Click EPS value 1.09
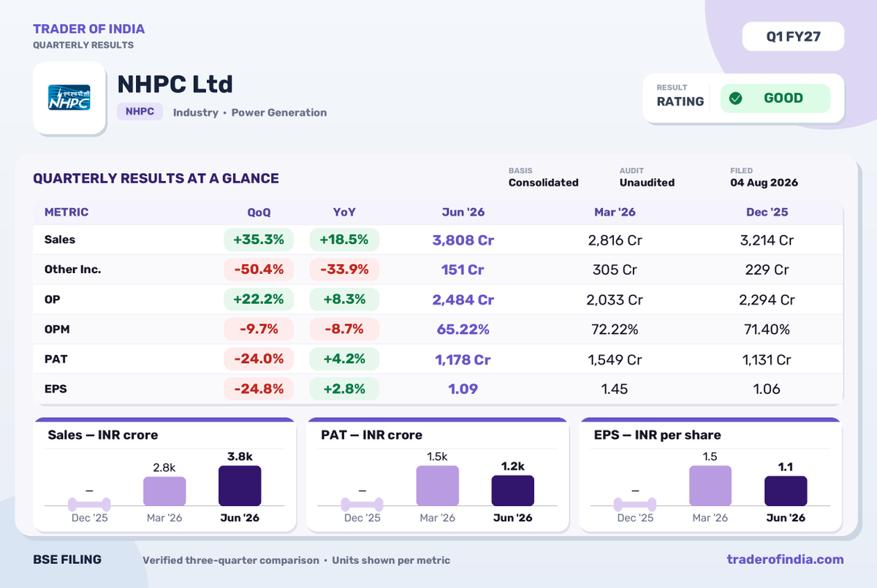The image size is (877, 588). 463,389
